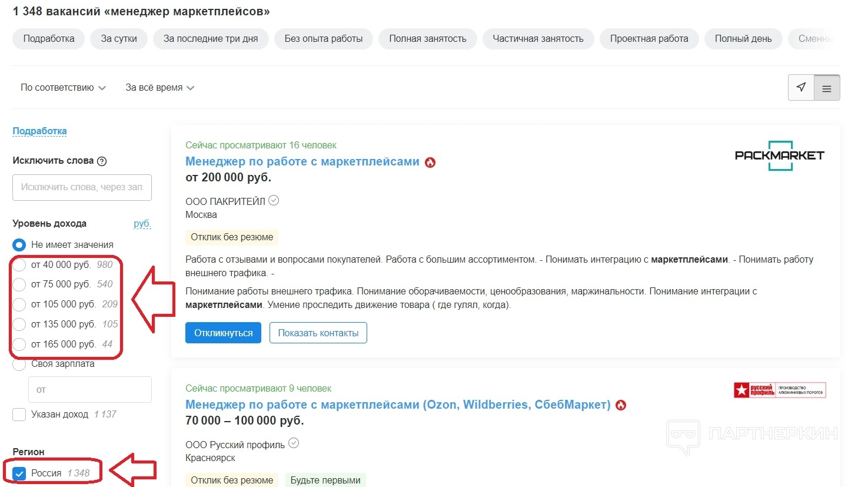
Task: Uncheck the Россия region checkbox
Action: pyautogui.click(x=19, y=473)
